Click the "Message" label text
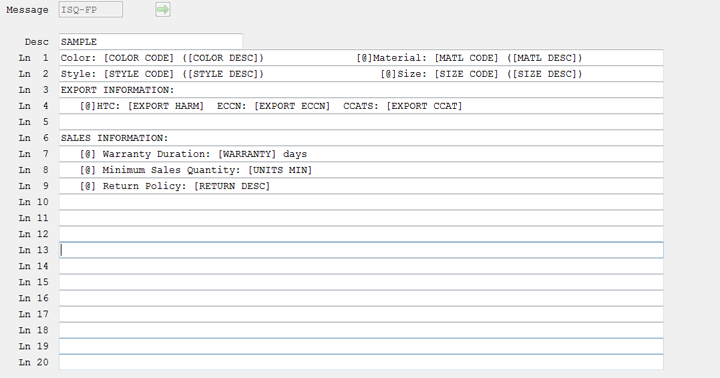720x378 pixels. [x=27, y=10]
